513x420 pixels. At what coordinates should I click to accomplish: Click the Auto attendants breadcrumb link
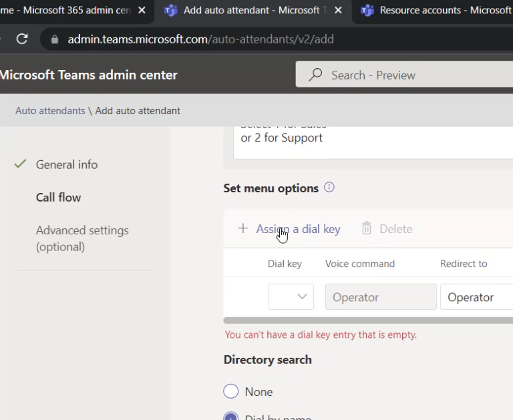(x=50, y=111)
